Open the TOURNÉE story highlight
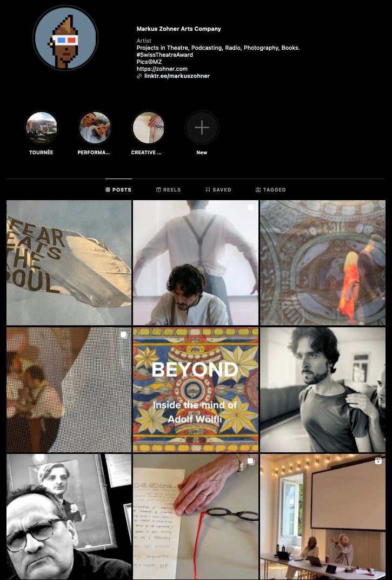 [41, 128]
